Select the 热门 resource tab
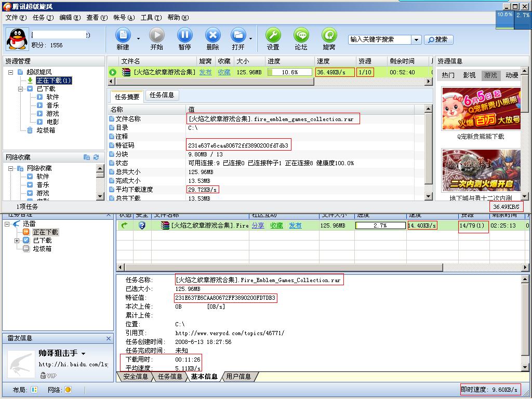Image resolution: width=532 pixels, height=399 pixels. click(x=448, y=75)
